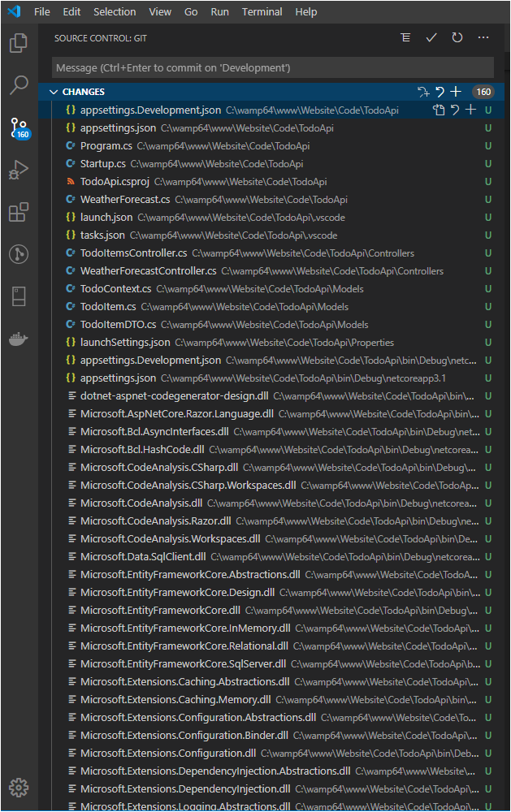Open the Help menu
This screenshot has width=511, height=812.
click(x=305, y=11)
